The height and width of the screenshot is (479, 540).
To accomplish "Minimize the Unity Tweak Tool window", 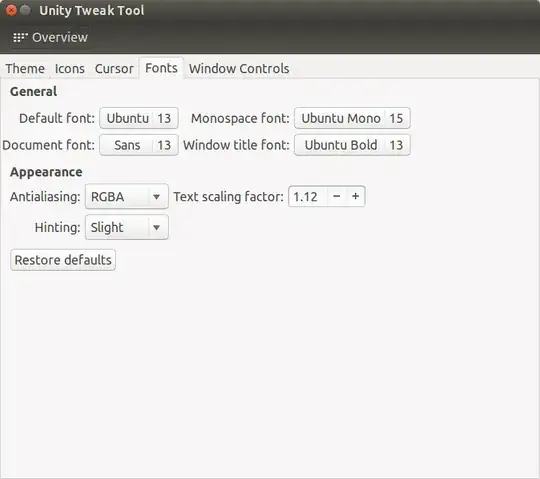I will [x=25, y=10].
